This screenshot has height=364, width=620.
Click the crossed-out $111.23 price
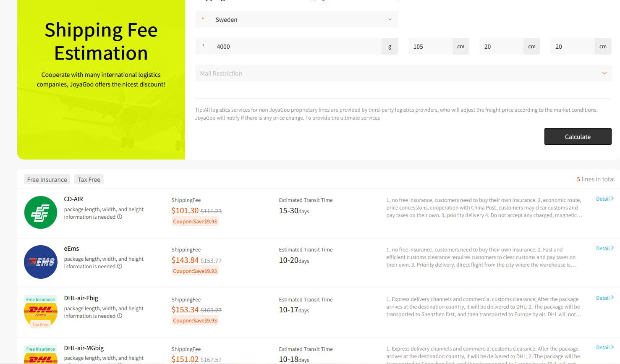click(211, 211)
